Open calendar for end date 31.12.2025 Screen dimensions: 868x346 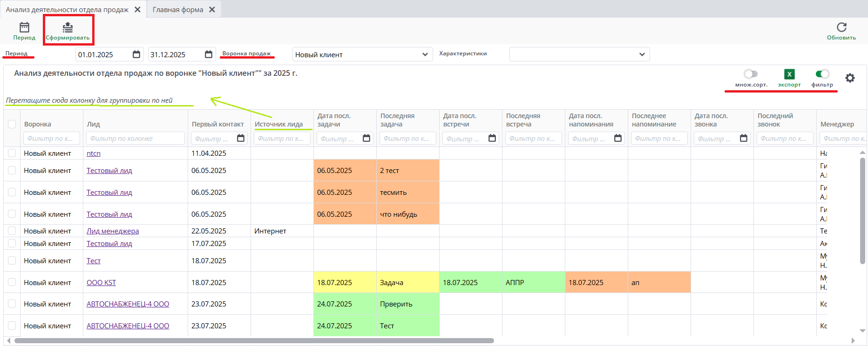tap(209, 54)
